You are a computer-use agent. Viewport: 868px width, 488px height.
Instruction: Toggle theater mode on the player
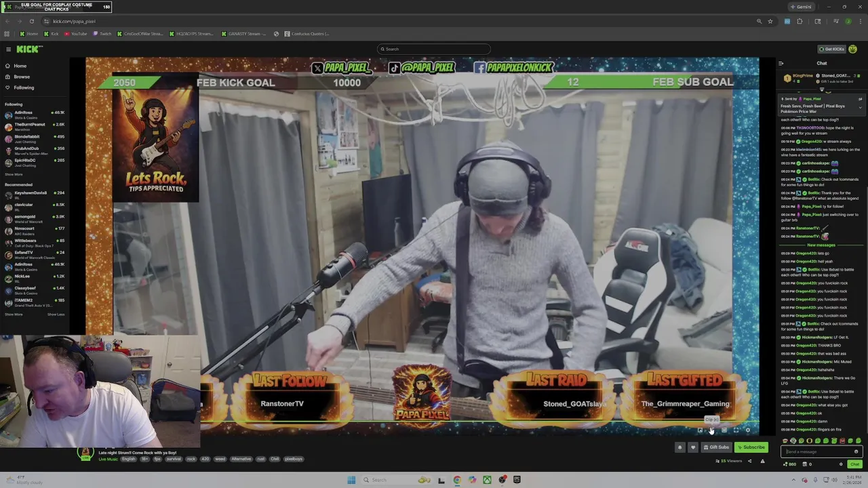click(x=724, y=430)
